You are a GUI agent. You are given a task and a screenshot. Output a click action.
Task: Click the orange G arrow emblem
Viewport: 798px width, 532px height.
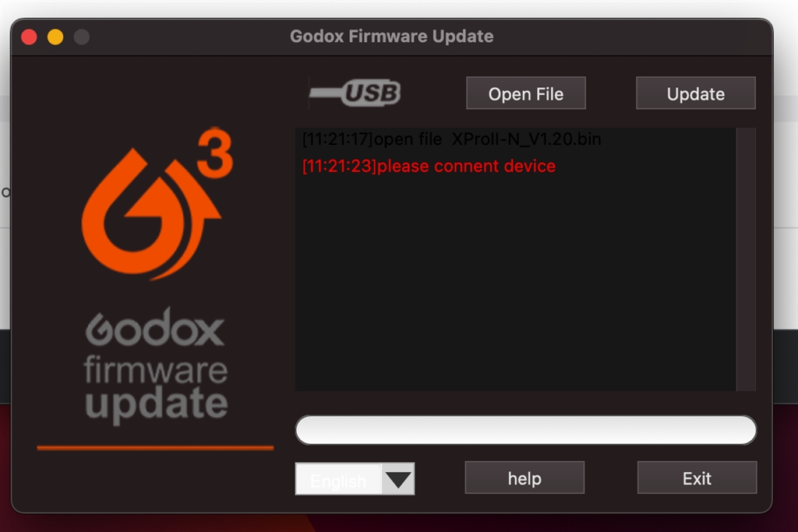(151, 213)
